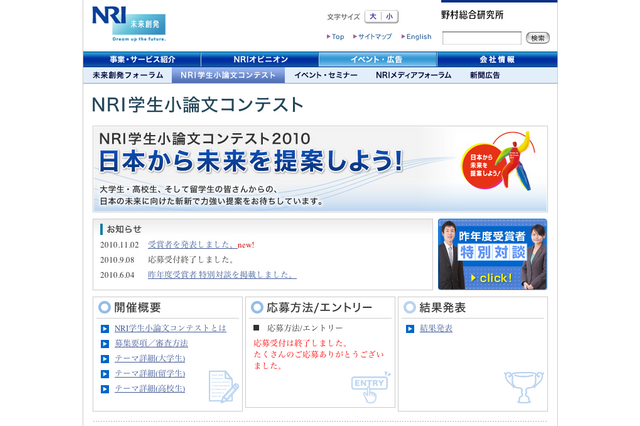
Task: Select the NRIメディアフォーラム sub-tab
Action: click(x=413, y=75)
